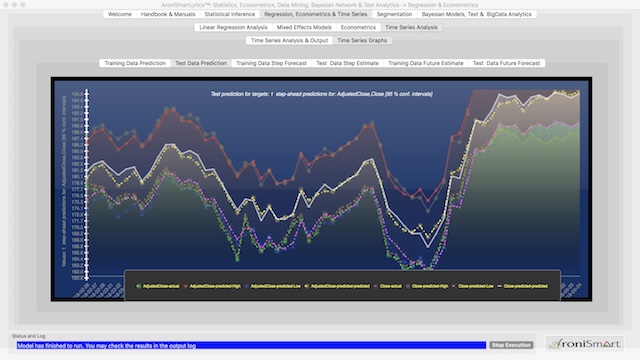Image resolution: width=640 pixels, height=360 pixels.
Task: Switch to Handbook & Manuals tab
Action: click(168, 14)
